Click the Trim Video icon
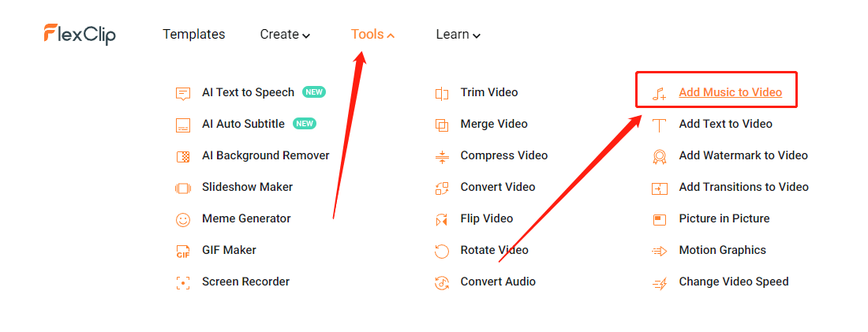This screenshot has width=868, height=332. [442, 94]
